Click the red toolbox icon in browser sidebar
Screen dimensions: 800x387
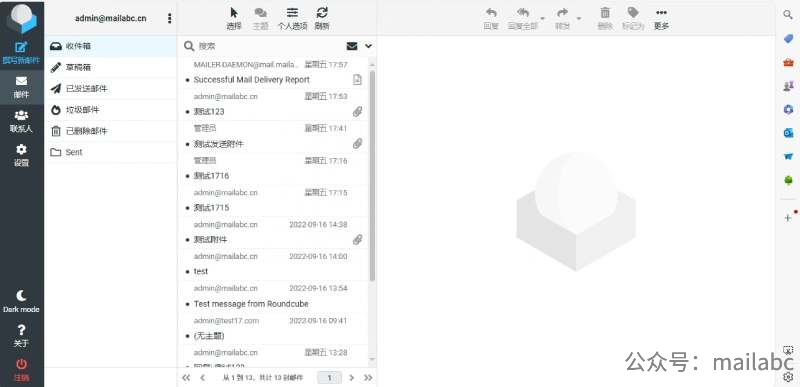[x=788, y=62]
